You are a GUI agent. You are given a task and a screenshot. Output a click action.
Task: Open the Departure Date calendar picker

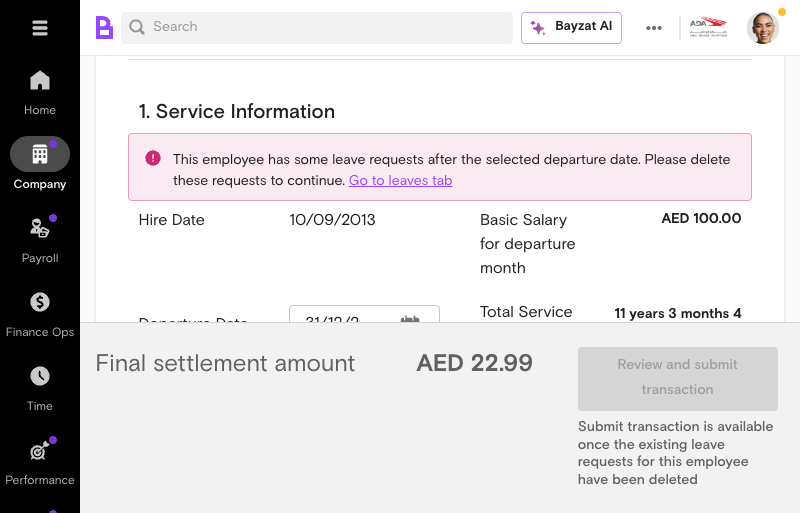click(410, 320)
